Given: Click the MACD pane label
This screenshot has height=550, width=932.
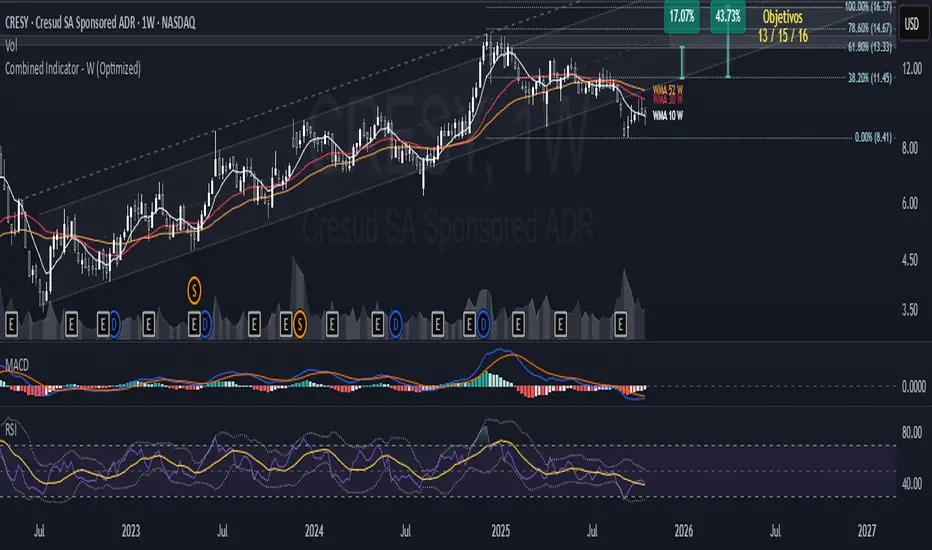Looking at the screenshot, I should coord(17,365).
